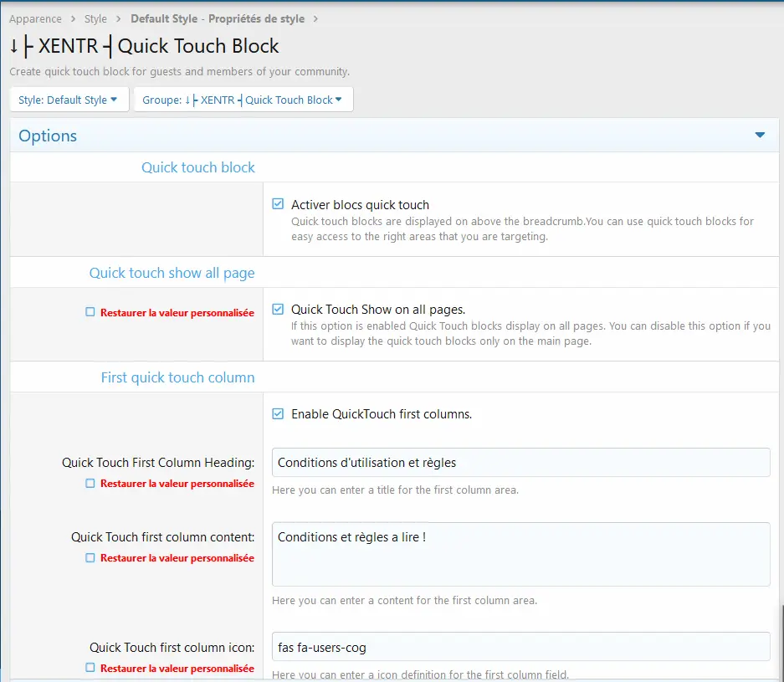Disable Enable QuickTouch first columns checkbox
This screenshot has height=682, width=784.
(278, 413)
